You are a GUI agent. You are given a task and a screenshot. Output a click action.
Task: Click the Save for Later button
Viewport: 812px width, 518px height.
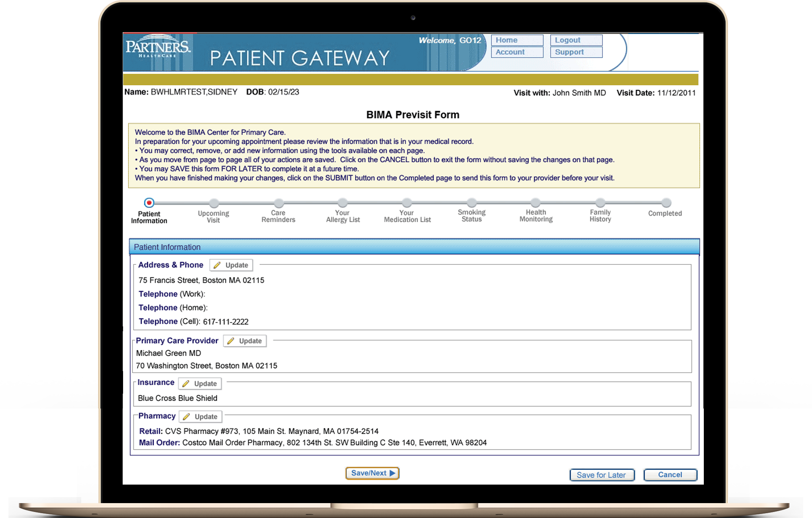pyautogui.click(x=602, y=475)
